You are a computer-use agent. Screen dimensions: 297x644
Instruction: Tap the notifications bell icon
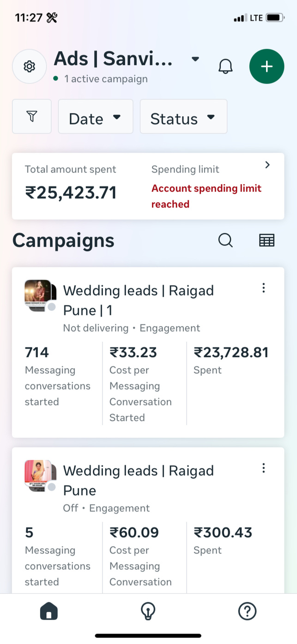225,66
